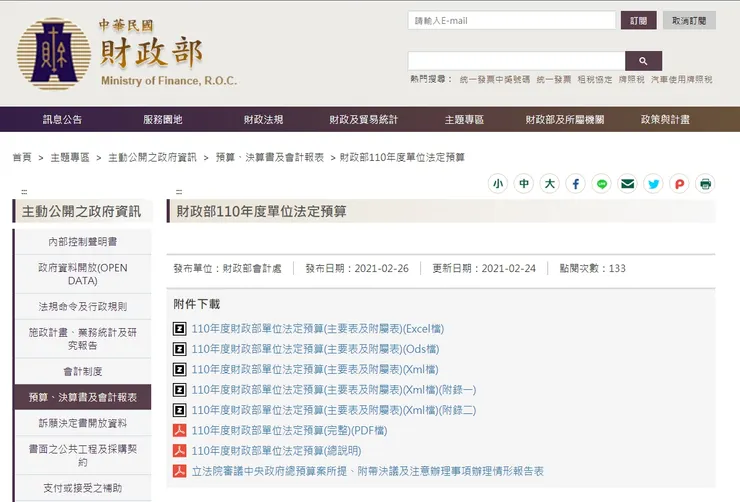Share page by email icon

[x=627, y=184]
